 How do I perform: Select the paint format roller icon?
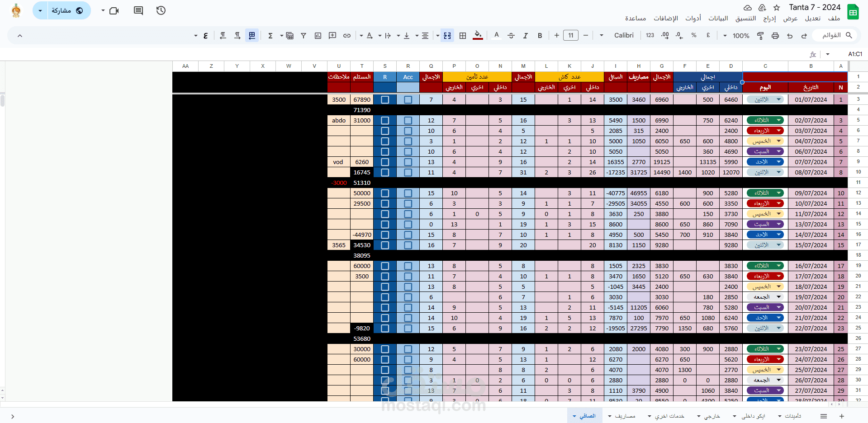(760, 35)
